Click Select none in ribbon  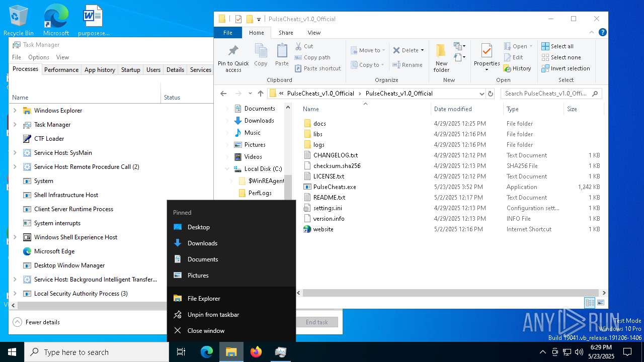(560, 57)
